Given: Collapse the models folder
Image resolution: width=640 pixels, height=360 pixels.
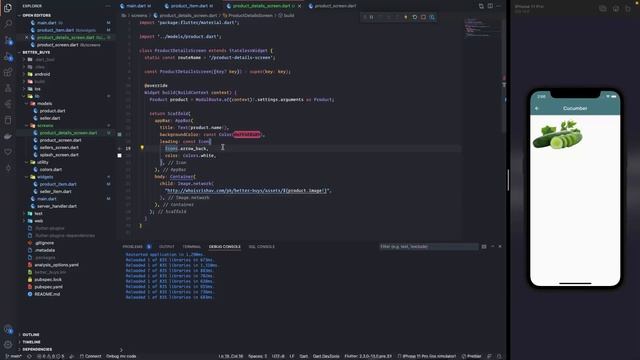Looking at the screenshot, I should 44,104.
